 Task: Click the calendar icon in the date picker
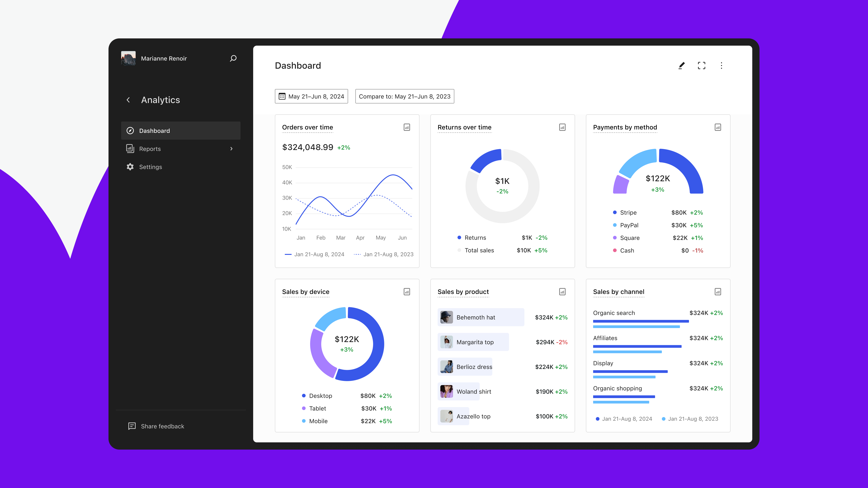(283, 96)
